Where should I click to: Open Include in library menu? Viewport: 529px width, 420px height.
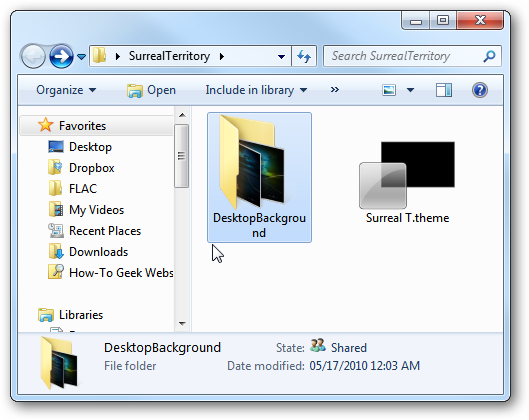tap(256, 90)
